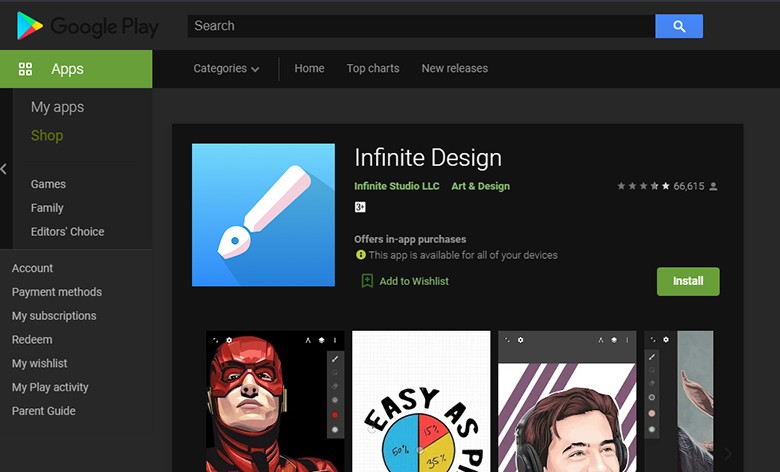Open Top charts

(373, 69)
